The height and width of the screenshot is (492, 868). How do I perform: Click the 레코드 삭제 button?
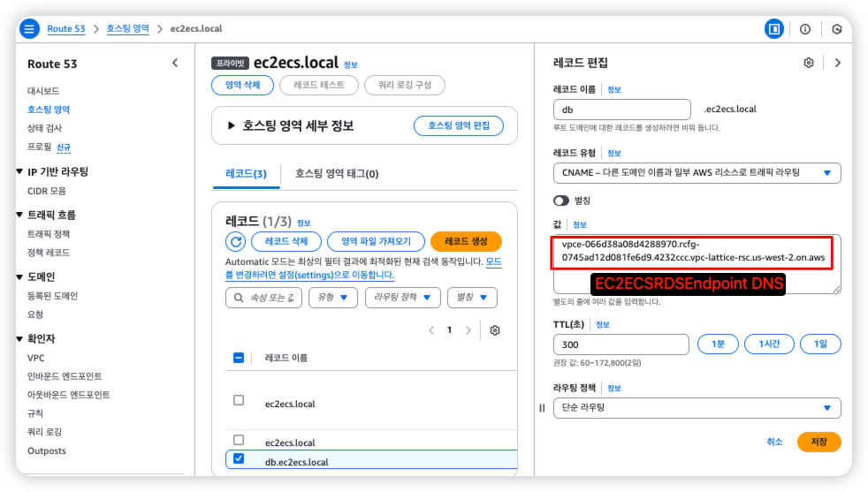pyautogui.click(x=286, y=241)
